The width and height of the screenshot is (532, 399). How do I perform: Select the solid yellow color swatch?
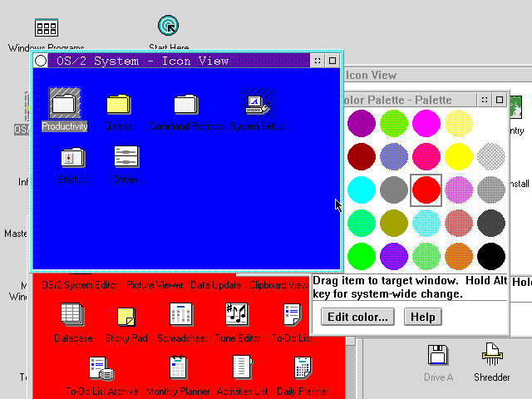pyautogui.click(x=459, y=156)
